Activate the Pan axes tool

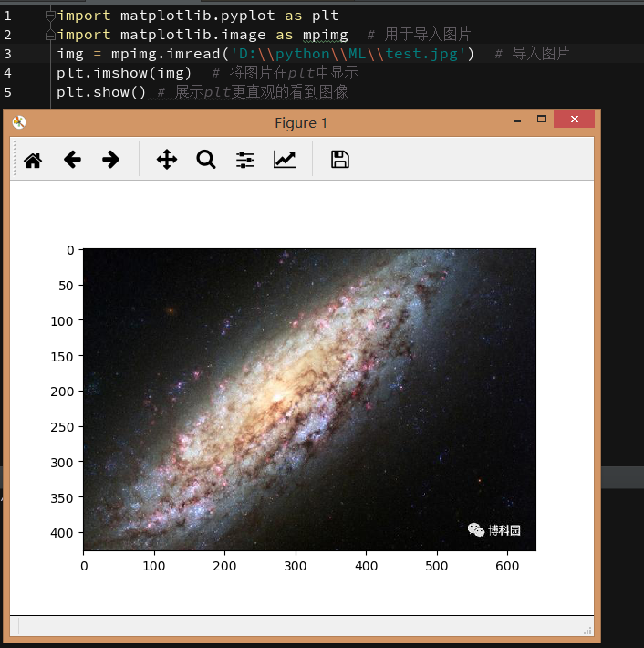(167, 160)
